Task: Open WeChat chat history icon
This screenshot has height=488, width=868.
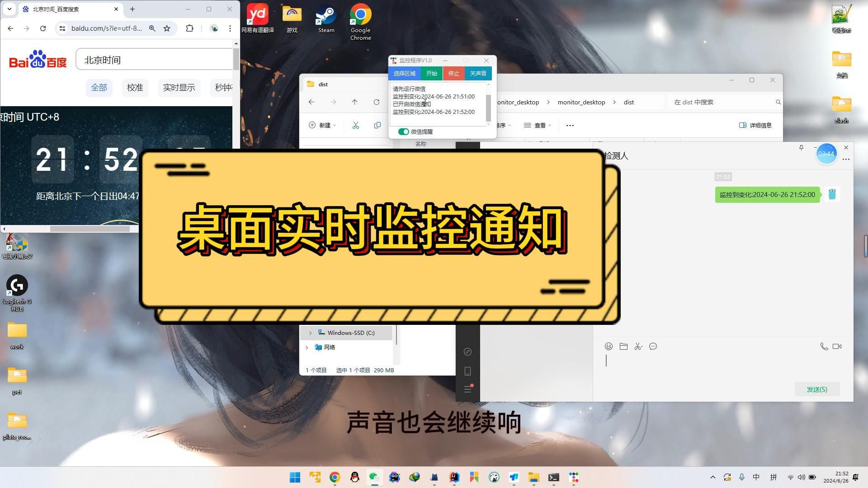Action: [x=653, y=347]
